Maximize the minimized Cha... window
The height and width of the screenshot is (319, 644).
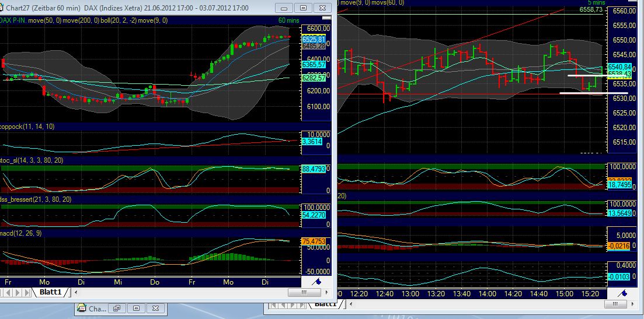coord(137,309)
